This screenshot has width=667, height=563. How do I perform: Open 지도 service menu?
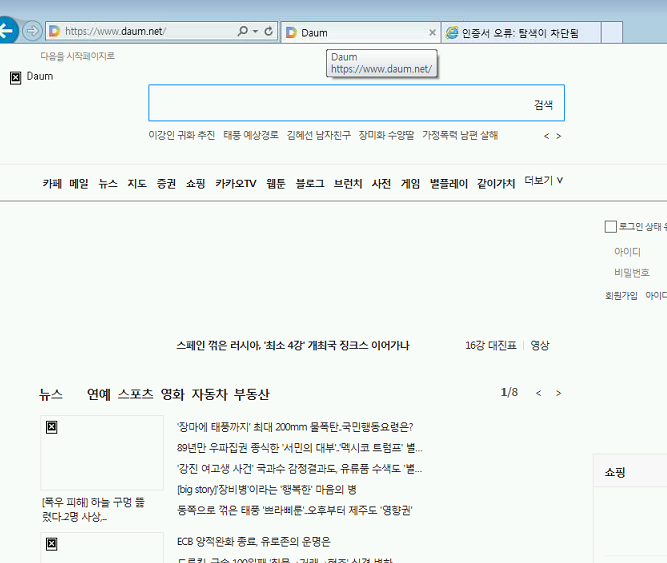pyautogui.click(x=137, y=184)
